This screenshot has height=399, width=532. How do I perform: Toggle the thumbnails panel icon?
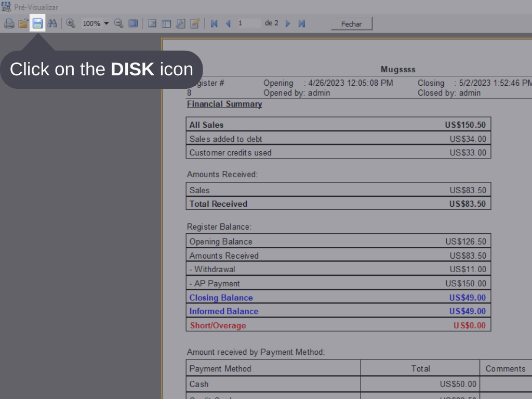(x=166, y=23)
